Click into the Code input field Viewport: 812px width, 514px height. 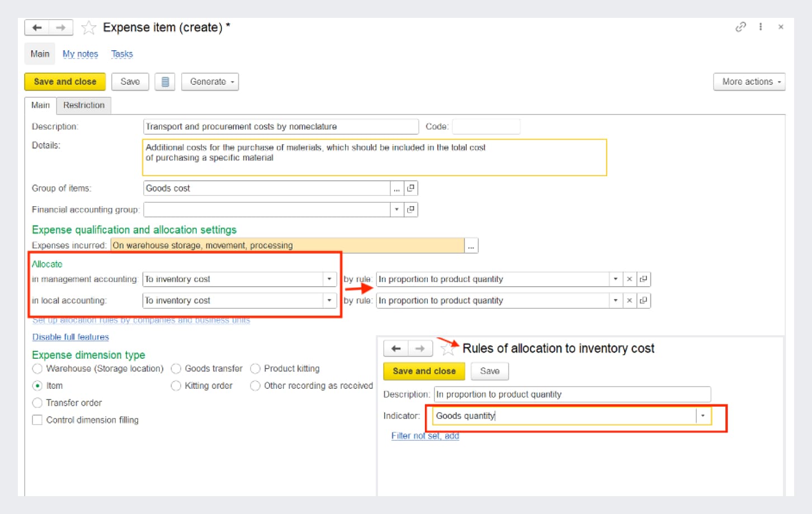(485, 127)
